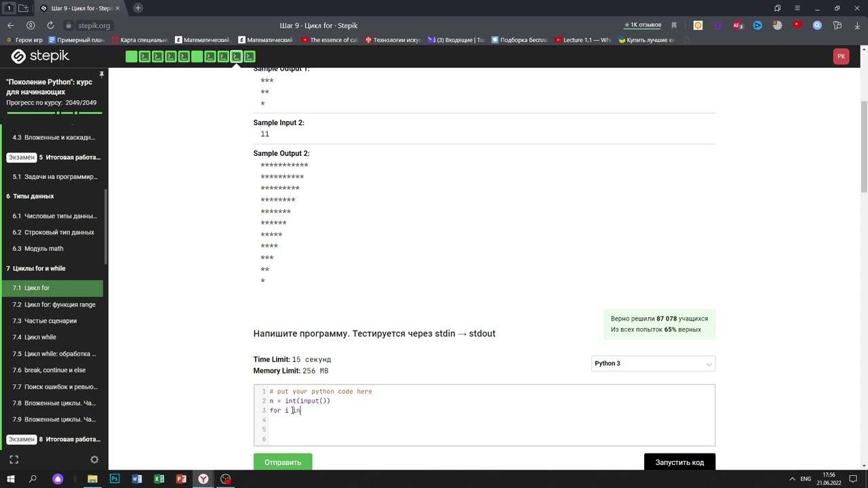868x488 pixels.
Task: Open Windows Start menu
Action: pyautogui.click(x=11, y=479)
